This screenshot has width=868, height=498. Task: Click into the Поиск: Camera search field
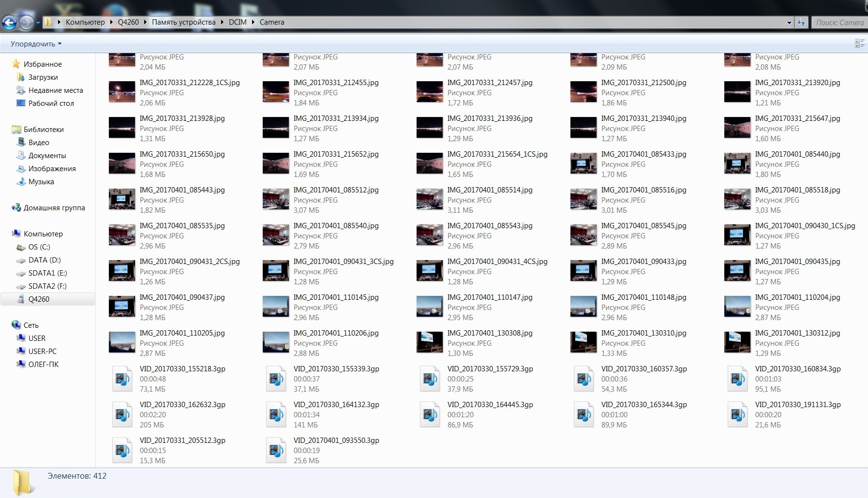tap(839, 23)
